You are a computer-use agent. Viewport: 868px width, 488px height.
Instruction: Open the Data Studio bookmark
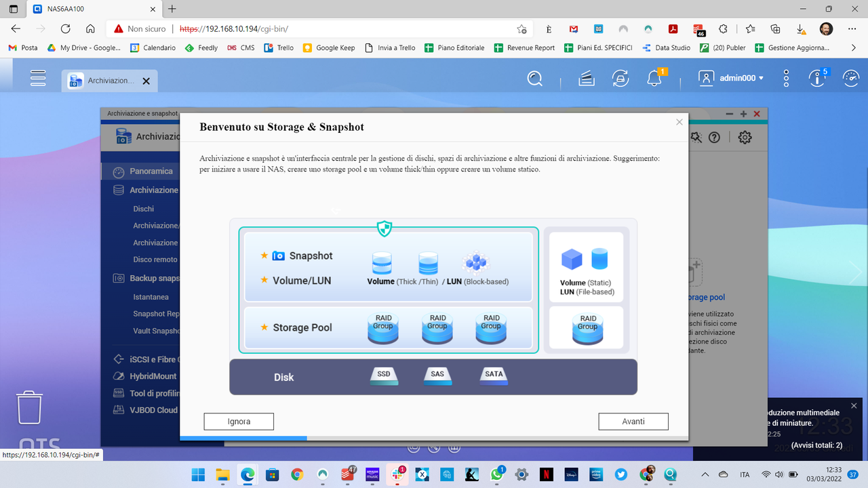[x=666, y=48]
